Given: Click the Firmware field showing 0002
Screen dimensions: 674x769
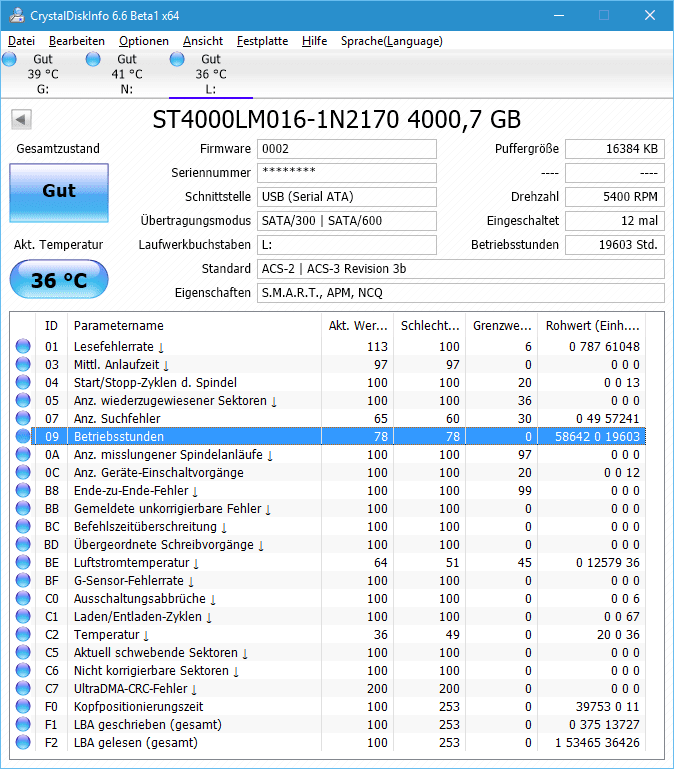Looking at the screenshot, I should [347, 149].
